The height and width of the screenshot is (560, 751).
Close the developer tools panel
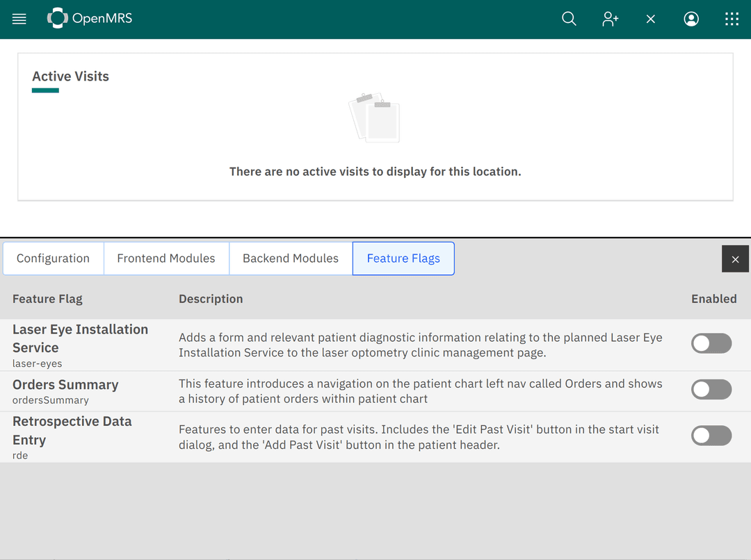pyautogui.click(x=735, y=258)
